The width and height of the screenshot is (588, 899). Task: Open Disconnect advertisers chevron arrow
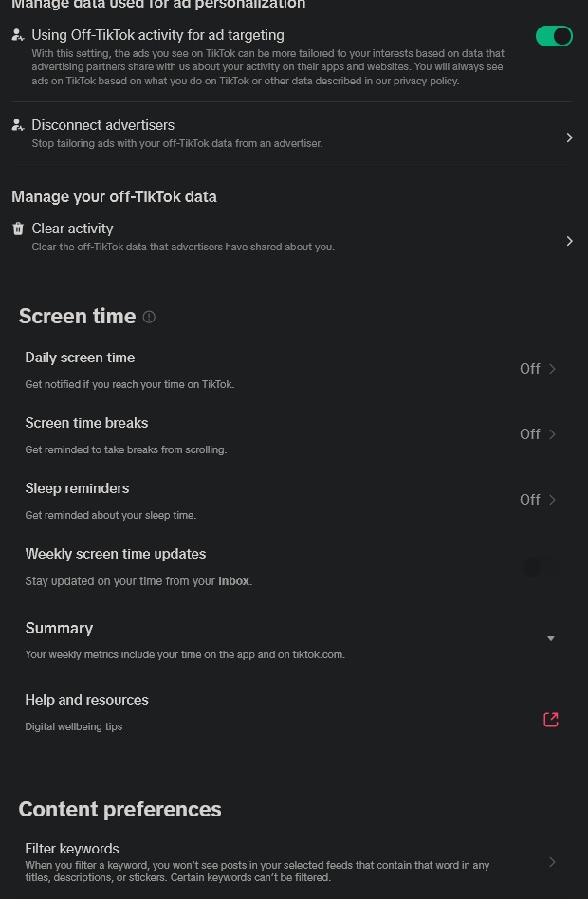(x=569, y=138)
